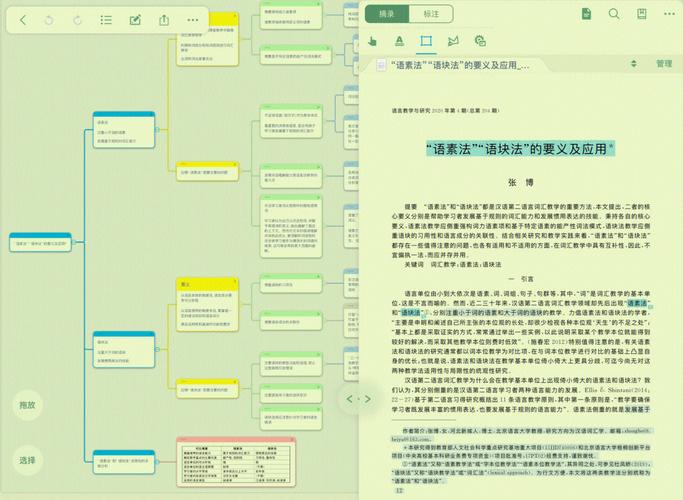Click the 一 引言 section heading
Screen dimensions: 683x500
tap(521, 279)
